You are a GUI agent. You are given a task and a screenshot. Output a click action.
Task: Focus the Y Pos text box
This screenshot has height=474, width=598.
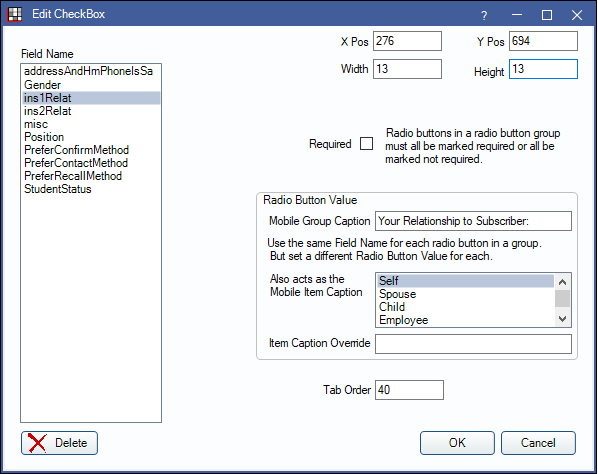543,41
